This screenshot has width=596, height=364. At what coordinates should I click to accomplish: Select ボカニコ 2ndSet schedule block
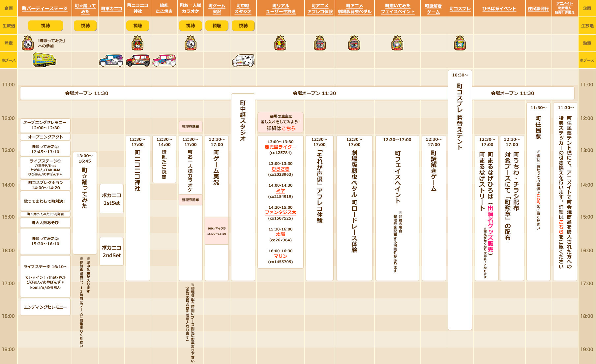pos(111,251)
